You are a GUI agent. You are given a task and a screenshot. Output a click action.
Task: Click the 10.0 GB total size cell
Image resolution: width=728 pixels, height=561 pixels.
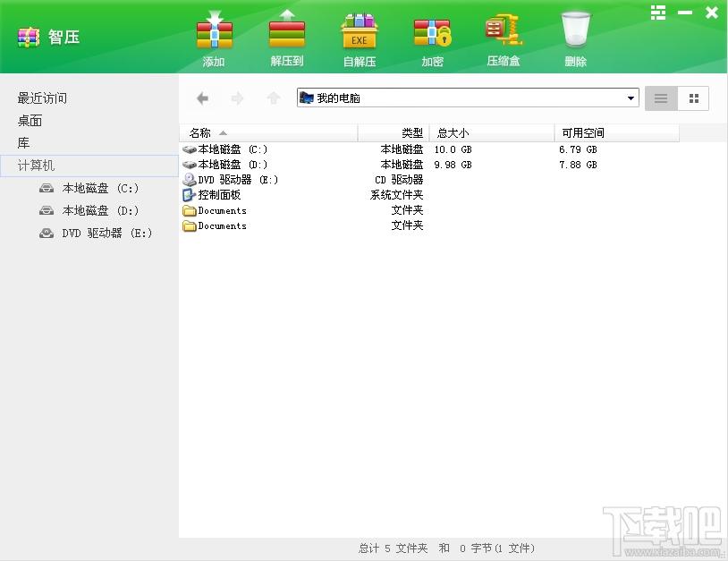click(453, 149)
